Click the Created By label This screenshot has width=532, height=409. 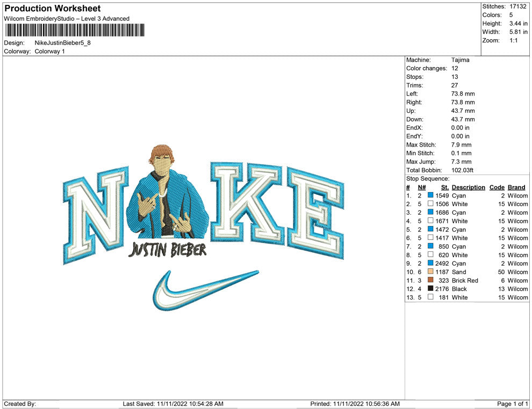tap(20, 404)
